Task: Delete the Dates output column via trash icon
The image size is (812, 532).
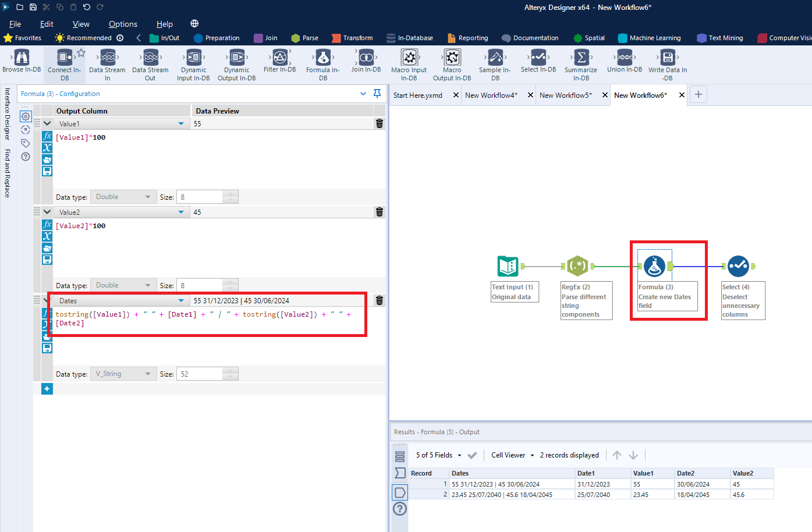Action: (x=379, y=300)
